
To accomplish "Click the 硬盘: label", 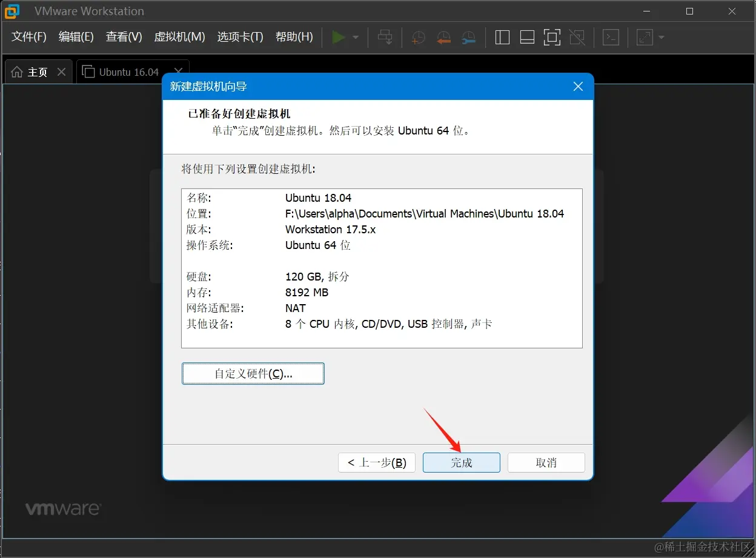I will tap(199, 277).
